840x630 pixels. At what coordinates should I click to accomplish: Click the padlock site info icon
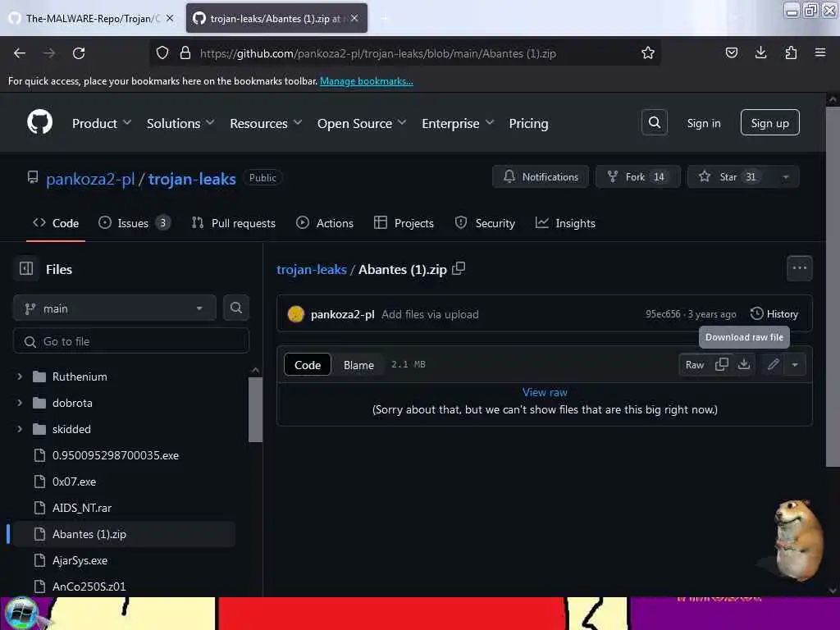(x=185, y=53)
